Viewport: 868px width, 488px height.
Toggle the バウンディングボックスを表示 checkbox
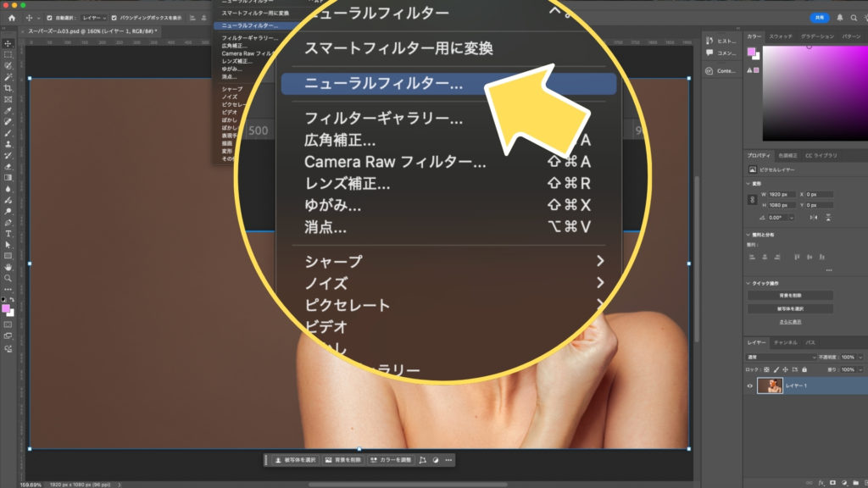tap(114, 17)
